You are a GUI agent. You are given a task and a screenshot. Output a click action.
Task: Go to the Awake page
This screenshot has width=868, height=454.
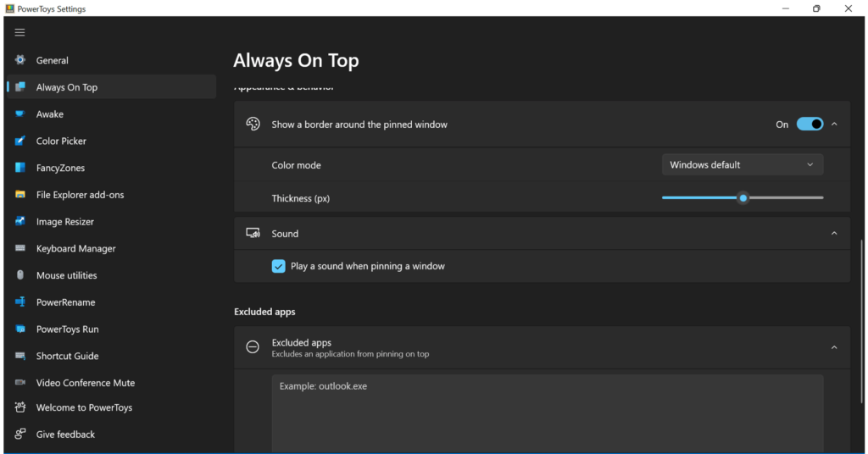[111, 113]
